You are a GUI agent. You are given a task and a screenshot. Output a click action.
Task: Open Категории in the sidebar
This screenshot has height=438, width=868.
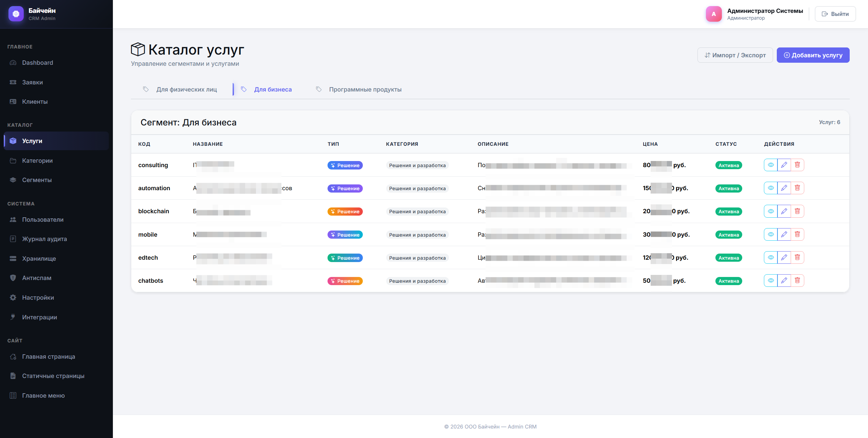pyautogui.click(x=37, y=161)
